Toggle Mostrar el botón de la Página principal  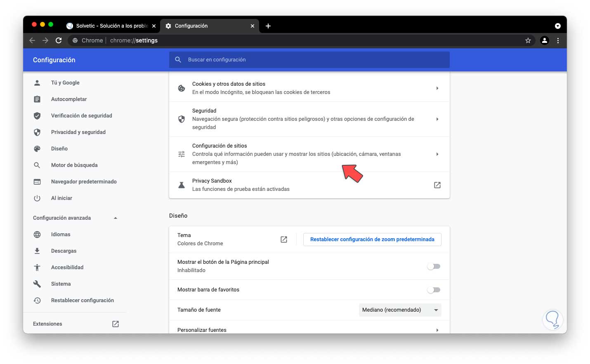click(434, 266)
